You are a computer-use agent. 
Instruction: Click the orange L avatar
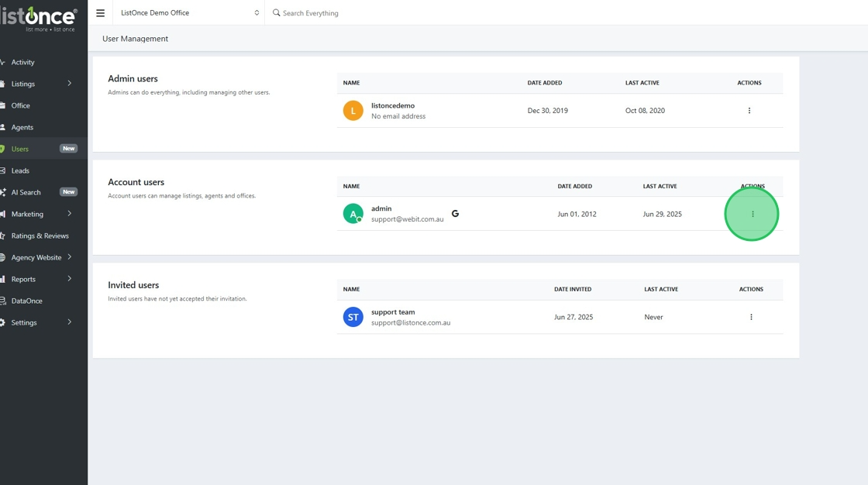coord(353,111)
